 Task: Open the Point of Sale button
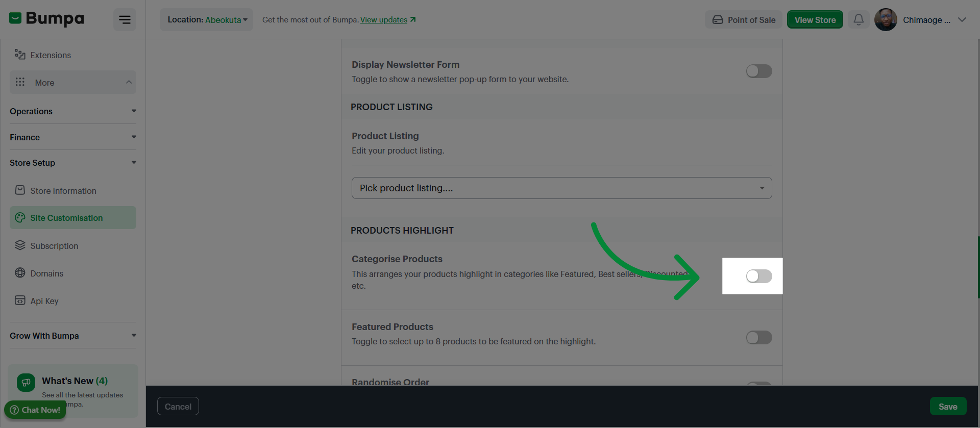point(744,19)
